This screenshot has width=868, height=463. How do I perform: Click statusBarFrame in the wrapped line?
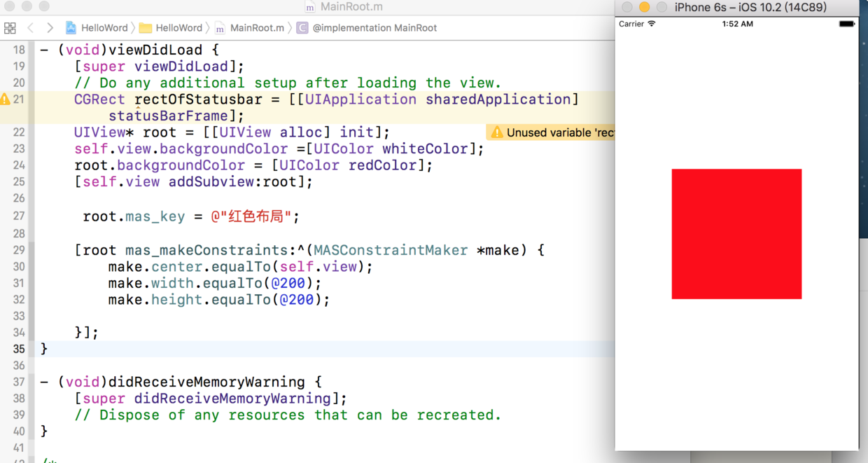[x=168, y=116]
